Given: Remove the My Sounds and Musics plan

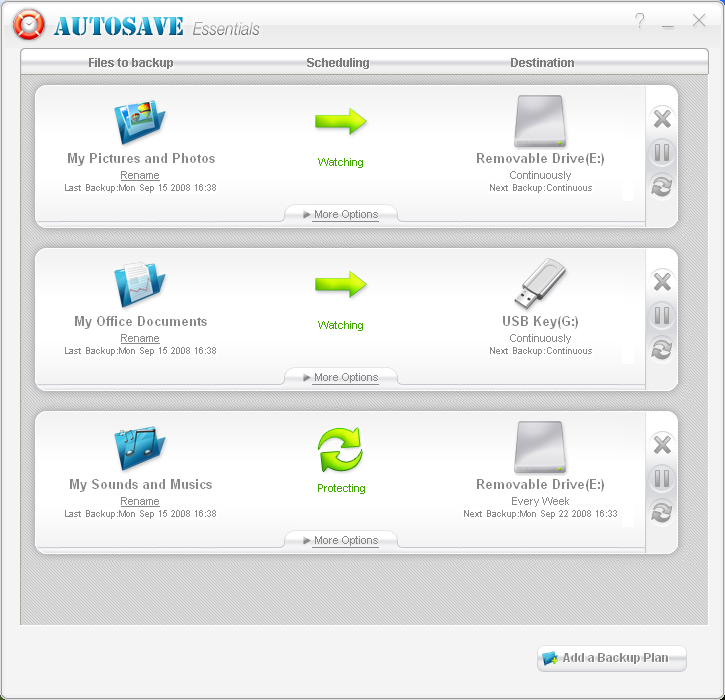Looking at the screenshot, I should coord(661,446).
